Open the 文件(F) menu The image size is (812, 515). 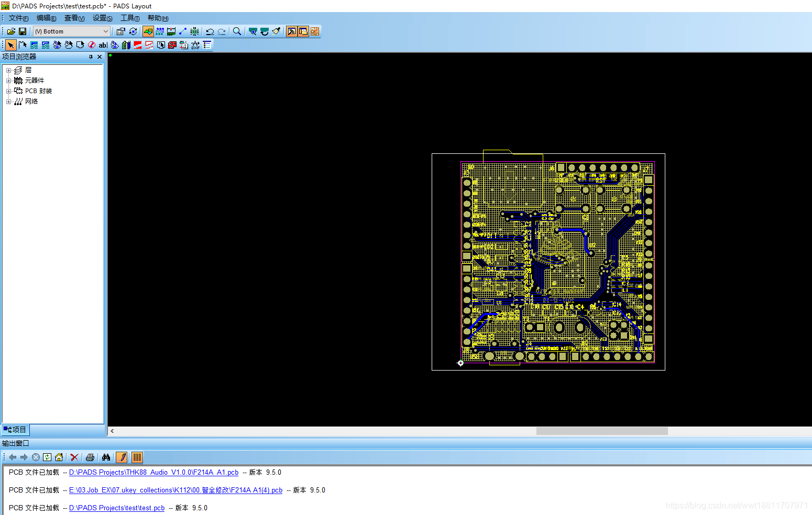[x=18, y=18]
